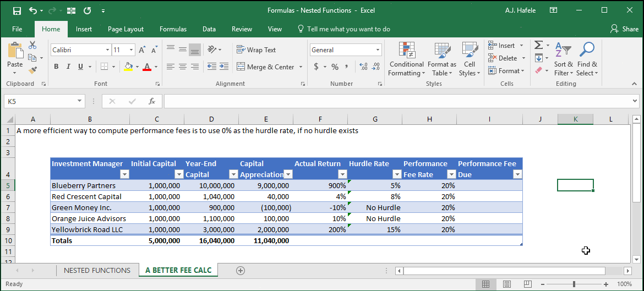644x291 pixels.
Task: Open Merge & Center dropdown arrow
Action: point(301,67)
